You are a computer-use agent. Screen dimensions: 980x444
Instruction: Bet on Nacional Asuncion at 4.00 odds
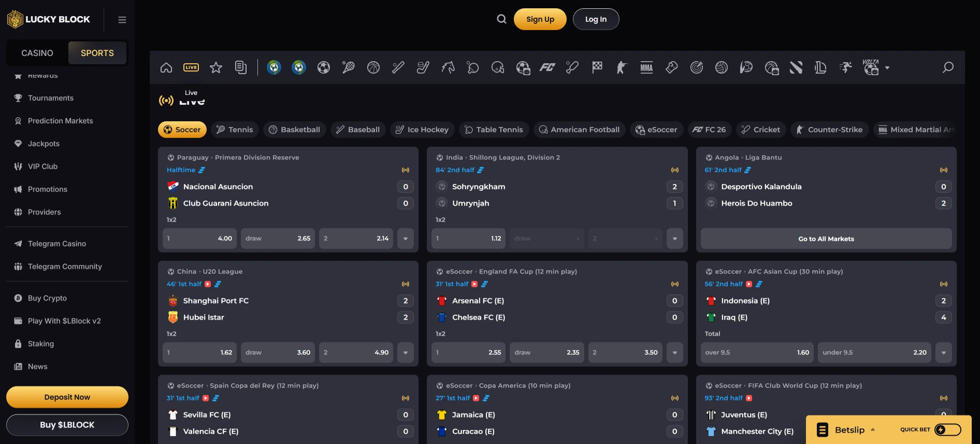pos(199,238)
